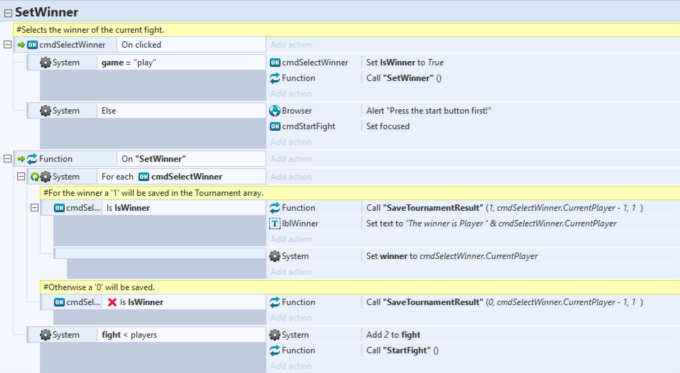
Task: Click the Function icon of Call "SetWinner" action
Action: tap(275, 78)
